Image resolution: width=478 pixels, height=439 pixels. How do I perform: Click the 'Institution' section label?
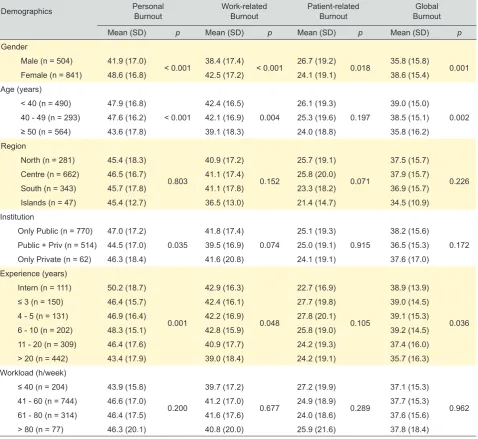pyautogui.click(x=17, y=217)
